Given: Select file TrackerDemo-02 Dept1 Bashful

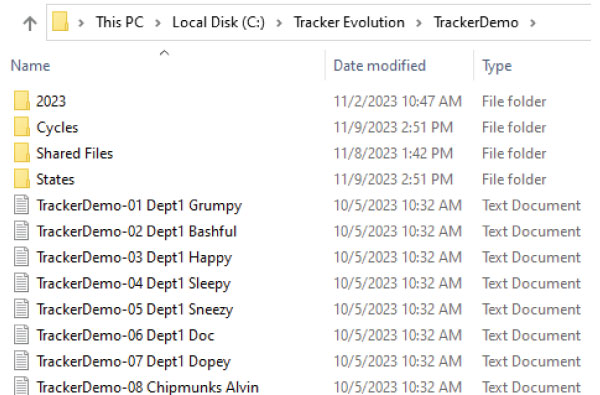Looking at the screenshot, I should (136, 232).
